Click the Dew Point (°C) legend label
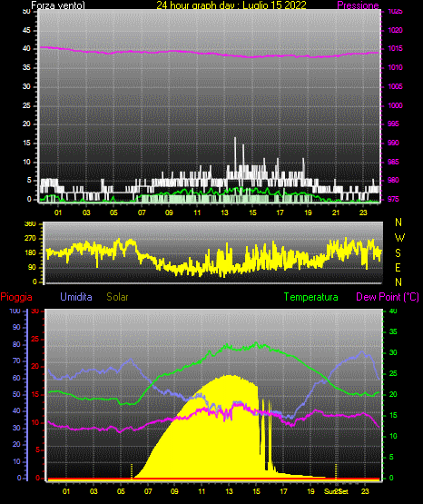Image resolution: width=423 pixels, height=504 pixels. (x=388, y=297)
